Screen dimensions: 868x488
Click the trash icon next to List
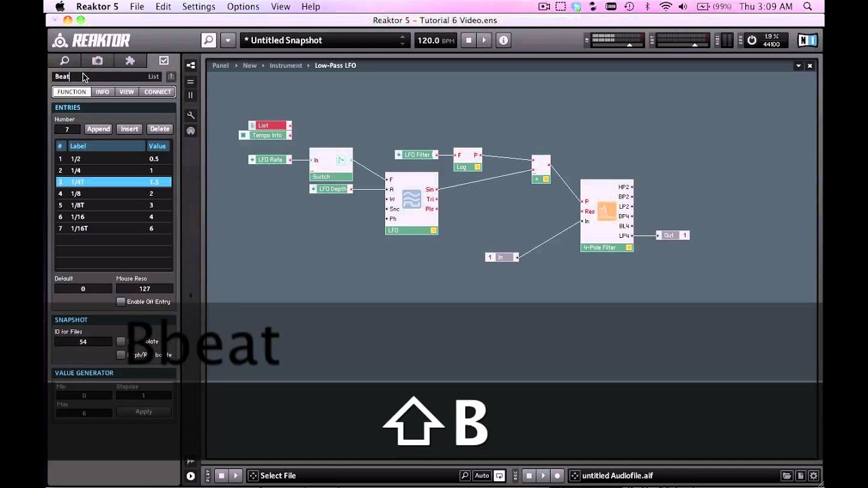(x=171, y=77)
